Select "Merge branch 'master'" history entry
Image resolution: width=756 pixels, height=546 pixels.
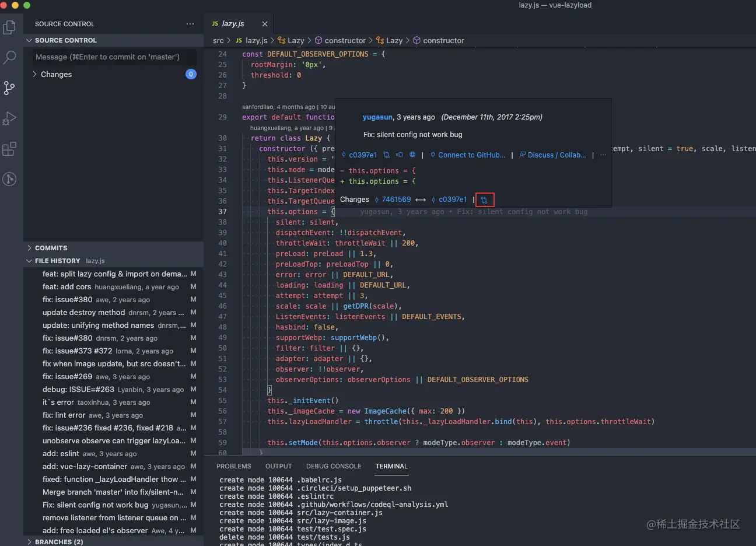113,492
